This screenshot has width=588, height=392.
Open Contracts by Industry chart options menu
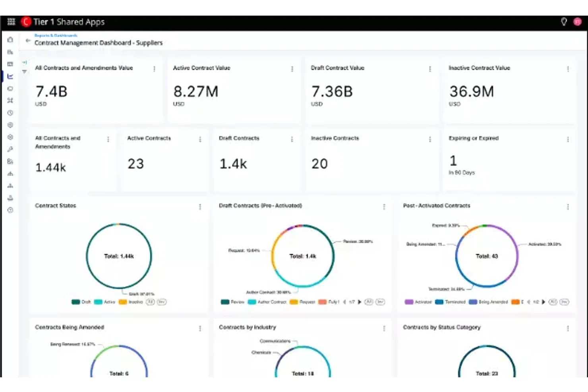point(384,328)
